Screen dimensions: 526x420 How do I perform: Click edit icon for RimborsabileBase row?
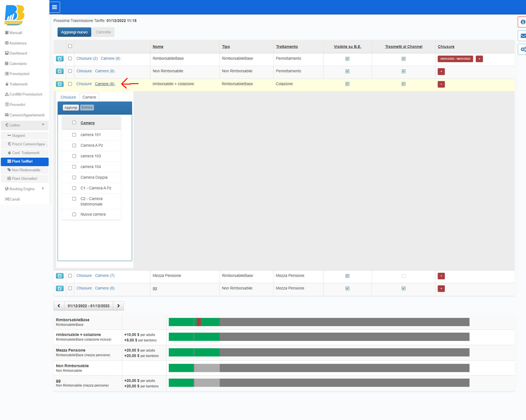(x=60, y=59)
